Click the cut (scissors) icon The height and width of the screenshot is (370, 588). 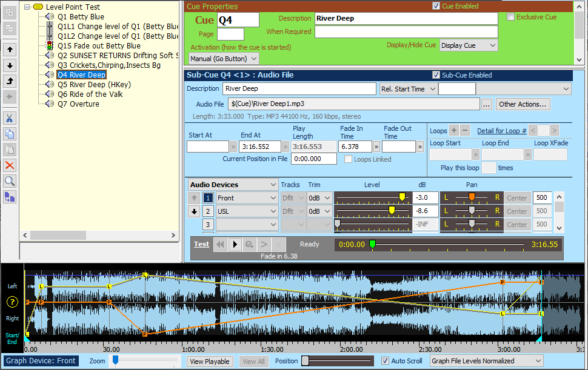(x=10, y=118)
